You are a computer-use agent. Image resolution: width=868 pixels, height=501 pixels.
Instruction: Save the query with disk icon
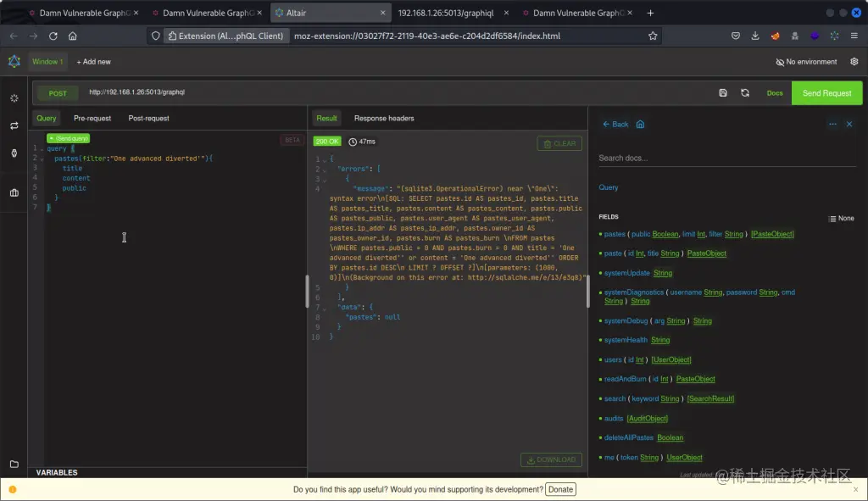coord(723,93)
